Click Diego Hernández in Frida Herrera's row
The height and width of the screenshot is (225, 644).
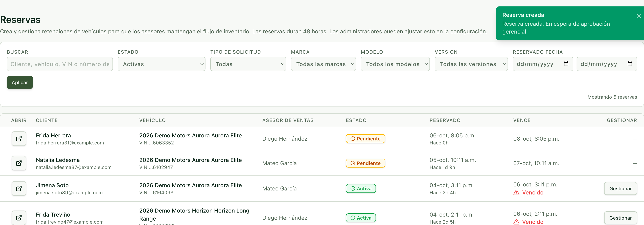(285, 139)
